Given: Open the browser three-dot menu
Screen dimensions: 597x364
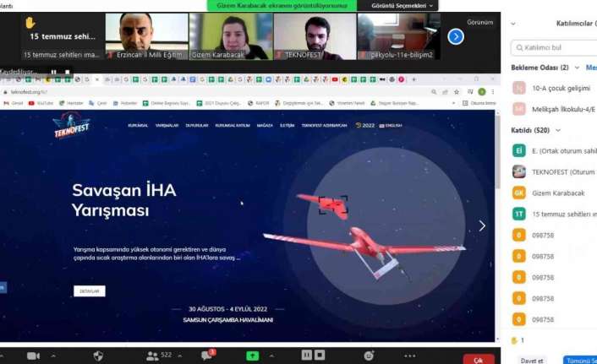Looking at the screenshot, I should click(493, 92).
